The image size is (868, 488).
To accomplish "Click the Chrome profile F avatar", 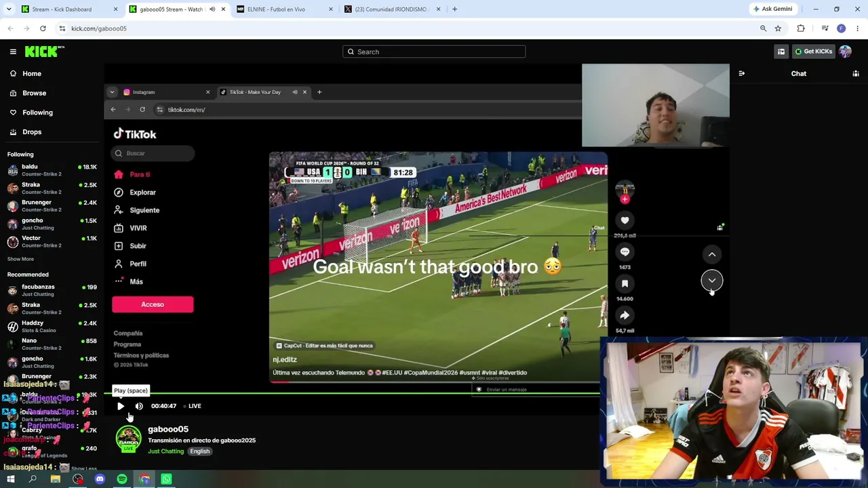I will click(841, 28).
